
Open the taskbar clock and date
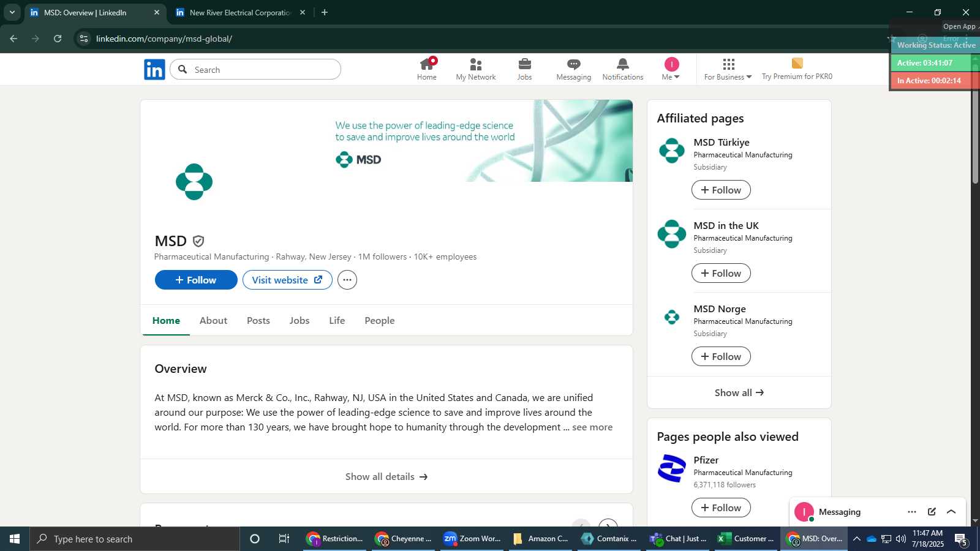(928, 539)
